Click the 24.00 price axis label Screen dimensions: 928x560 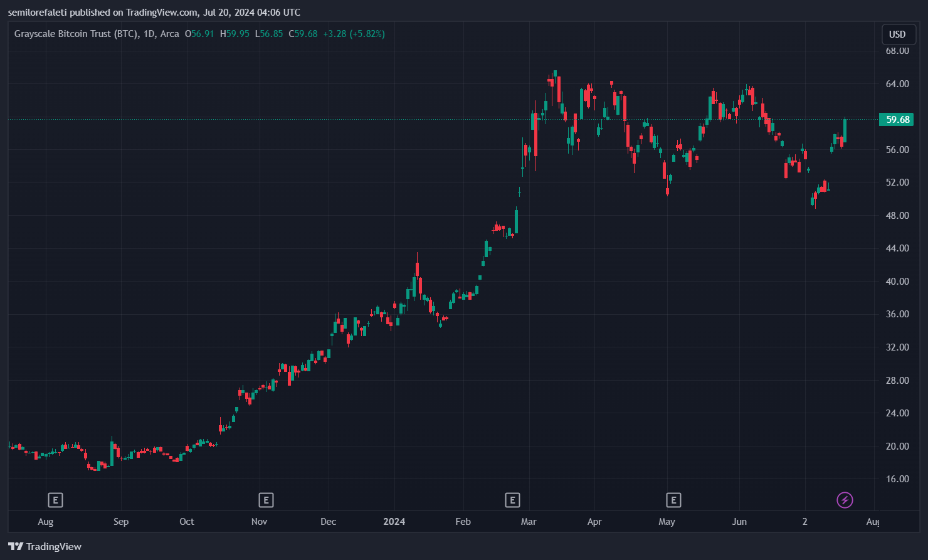pyautogui.click(x=897, y=413)
